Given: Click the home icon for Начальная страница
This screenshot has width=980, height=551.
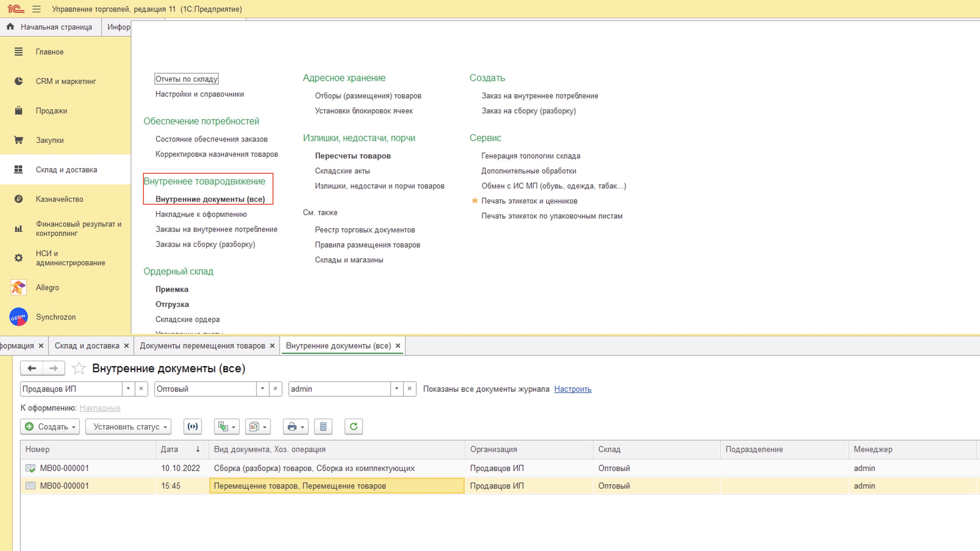Looking at the screenshot, I should coord(10,27).
